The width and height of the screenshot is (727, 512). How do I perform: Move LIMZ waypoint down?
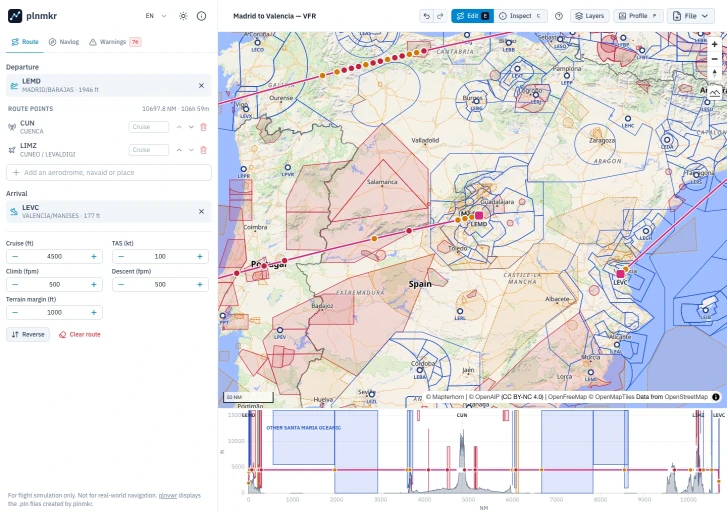191,150
